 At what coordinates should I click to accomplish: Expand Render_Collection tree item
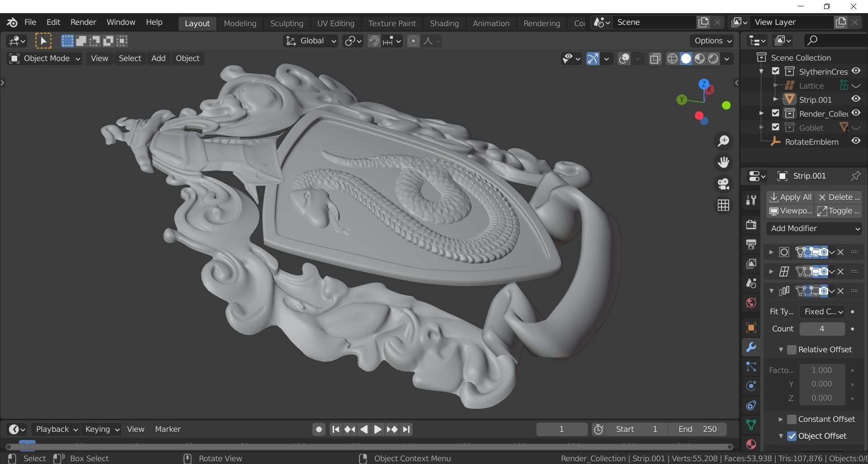(x=762, y=114)
